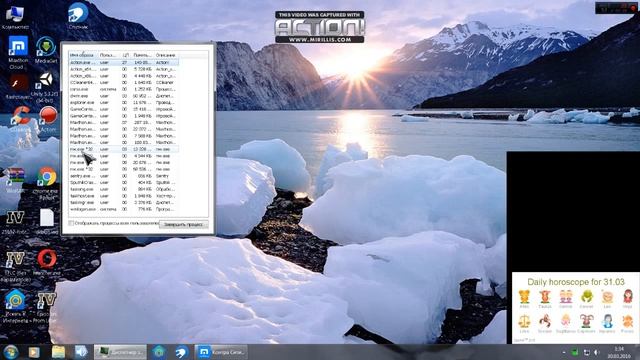Open the Спутник rocket icon in taskbar

click(x=182, y=352)
